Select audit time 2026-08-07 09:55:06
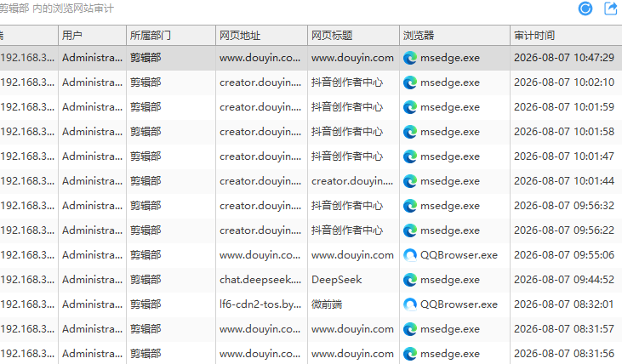The height and width of the screenshot is (364, 622). [564, 255]
